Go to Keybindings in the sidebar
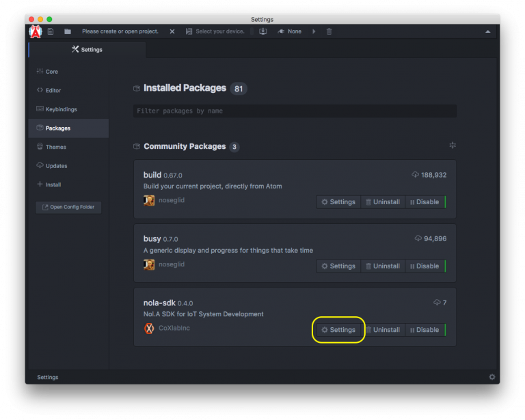The width and height of the screenshot is (525, 420). [x=61, y=109]
